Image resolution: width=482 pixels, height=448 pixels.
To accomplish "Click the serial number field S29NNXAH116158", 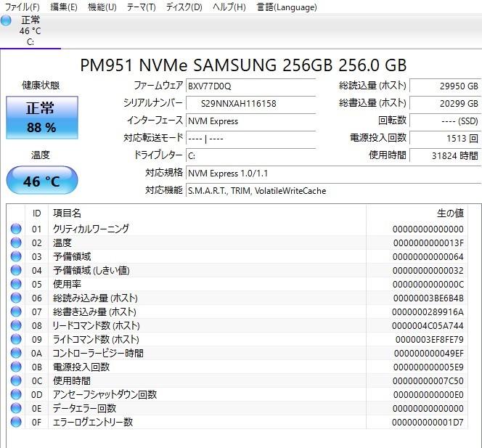I will tap(250, 103).
